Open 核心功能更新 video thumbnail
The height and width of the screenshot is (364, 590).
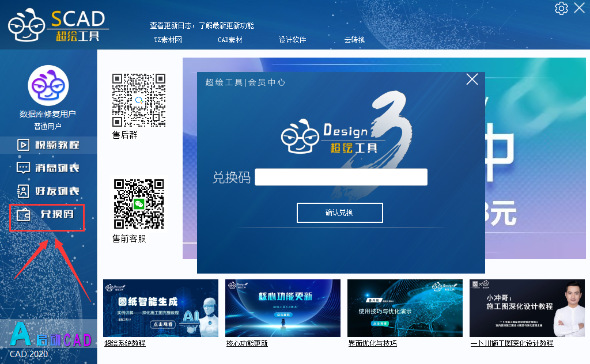pos(282,308)
